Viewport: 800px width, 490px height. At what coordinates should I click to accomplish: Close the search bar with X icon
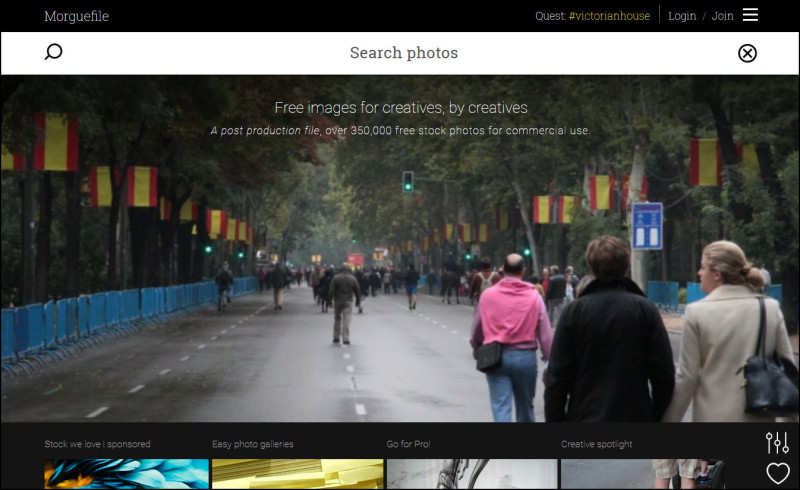pos(747,53)
